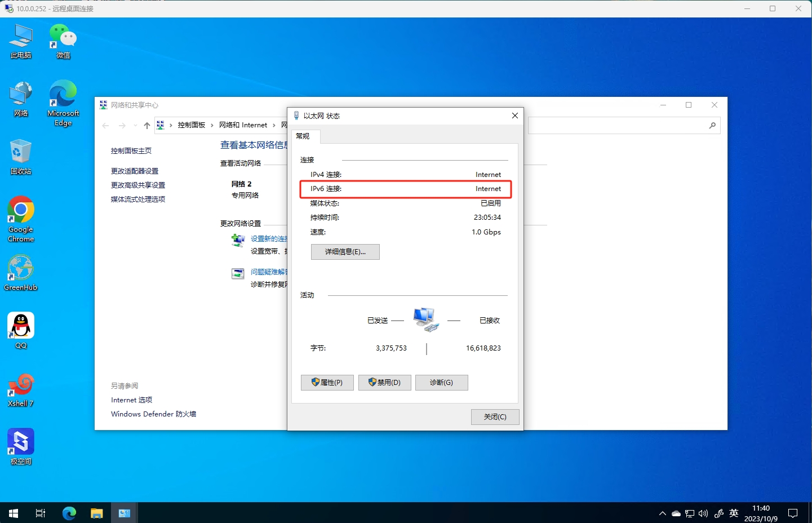Open 更改适配器设置 link
Screen dimensions: 812x523
point(134,170)
